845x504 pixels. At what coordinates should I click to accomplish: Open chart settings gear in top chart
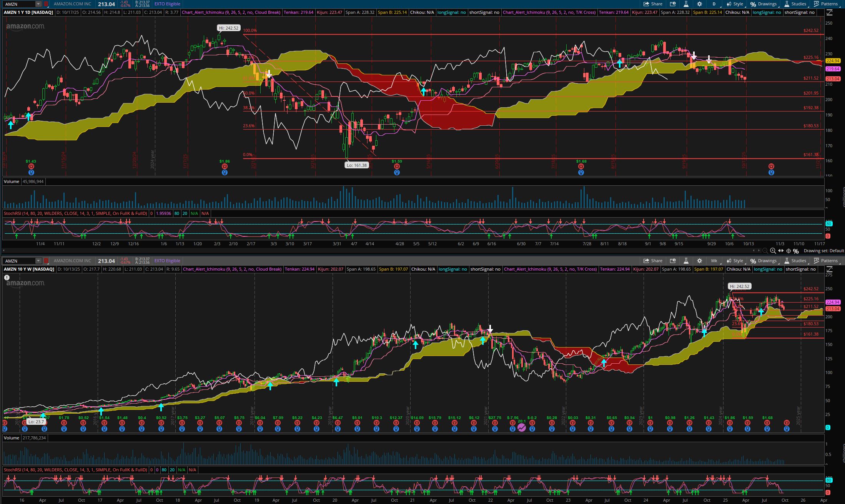699,4
